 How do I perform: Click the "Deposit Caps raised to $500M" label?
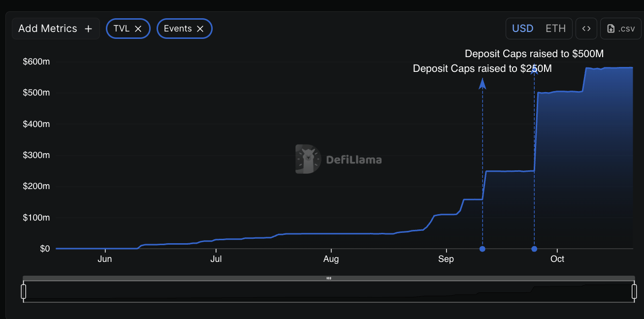pos(534,54)
